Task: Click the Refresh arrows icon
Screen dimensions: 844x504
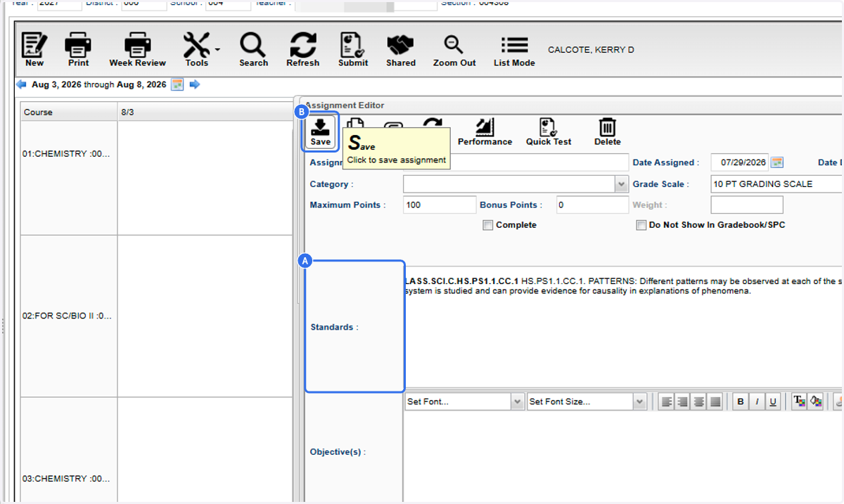Action: pyautogui.click(x=302, y=50)
